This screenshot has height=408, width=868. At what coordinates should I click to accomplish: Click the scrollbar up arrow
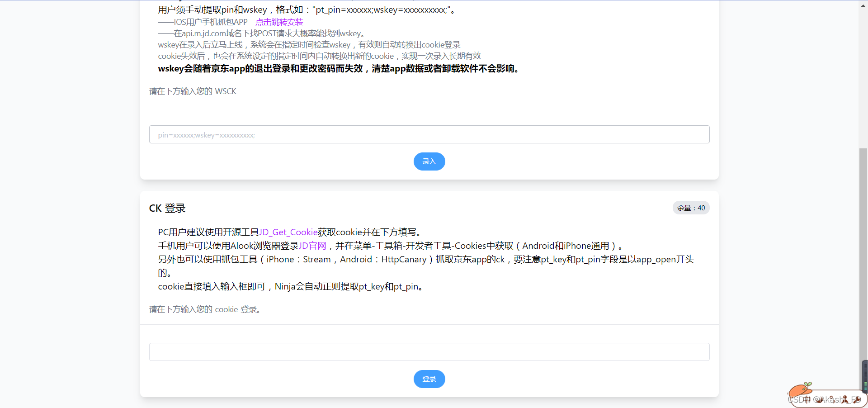(863, 5)
